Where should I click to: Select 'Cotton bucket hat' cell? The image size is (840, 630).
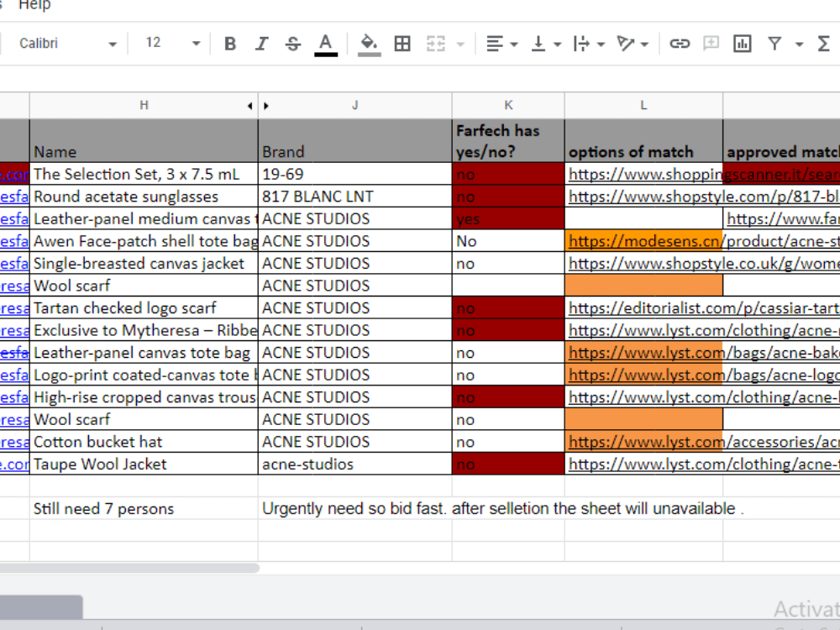144,442
